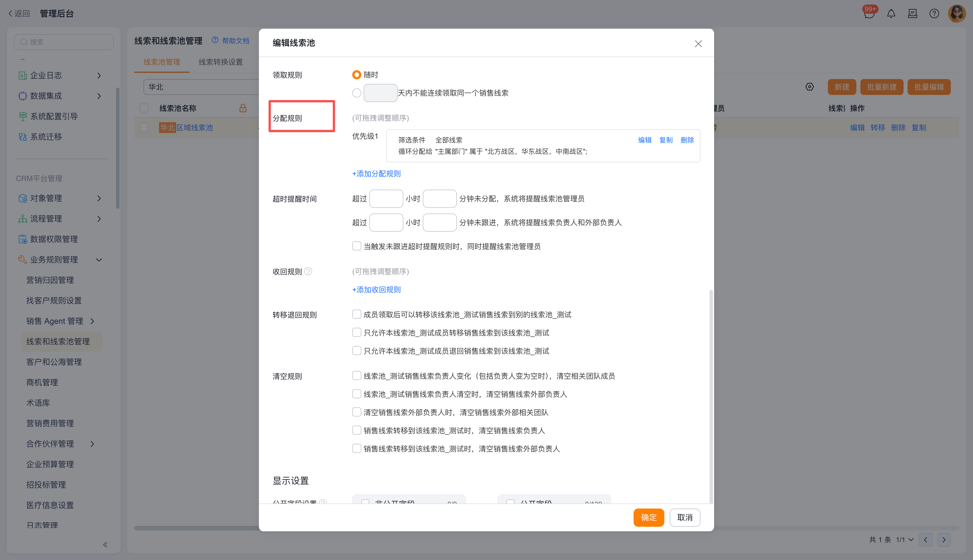Check 当触发未跟进超时提醒规则时 checkbox
This screenshot has width=973, height=560.
pos(357,246)
